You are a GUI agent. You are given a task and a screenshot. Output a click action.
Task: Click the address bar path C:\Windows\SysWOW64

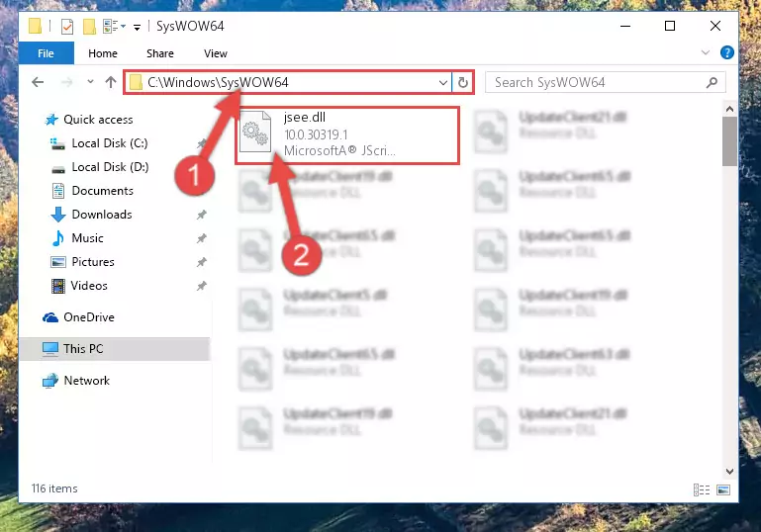[218, 82]
